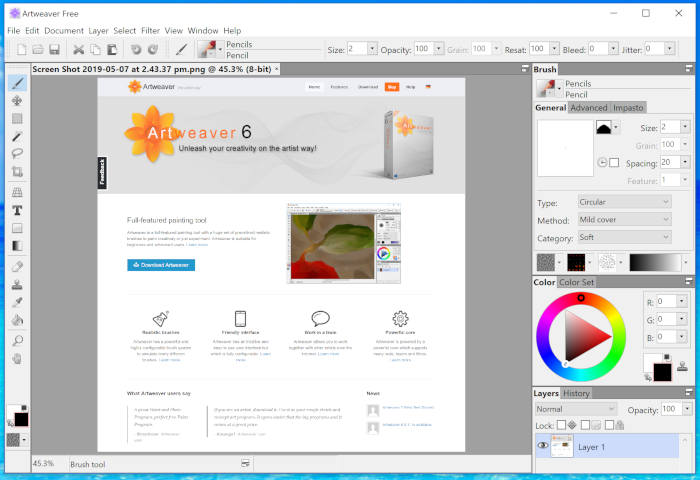This screenshot has width=700, height=480.
Task: Switch to the Color Set tab
Action: [576, 282]
